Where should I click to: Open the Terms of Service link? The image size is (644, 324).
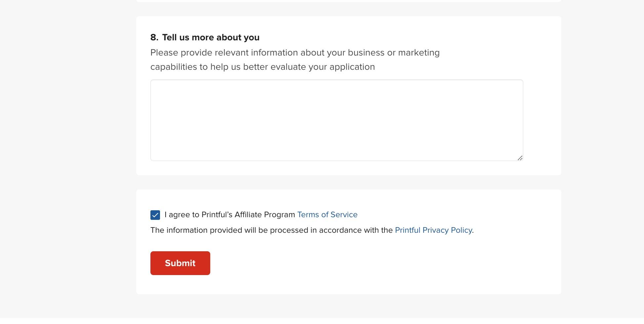(327, 215)
